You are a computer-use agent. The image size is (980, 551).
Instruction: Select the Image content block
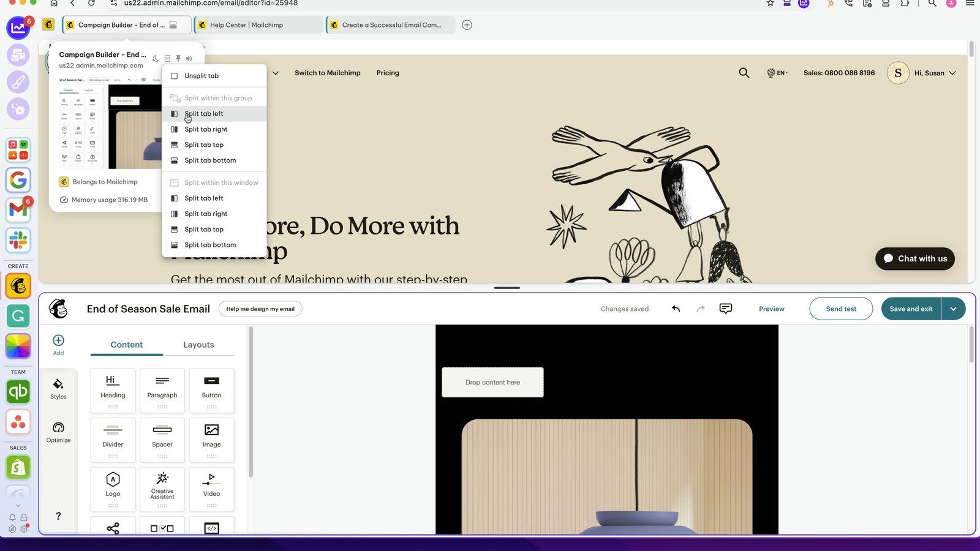point(211,440)
